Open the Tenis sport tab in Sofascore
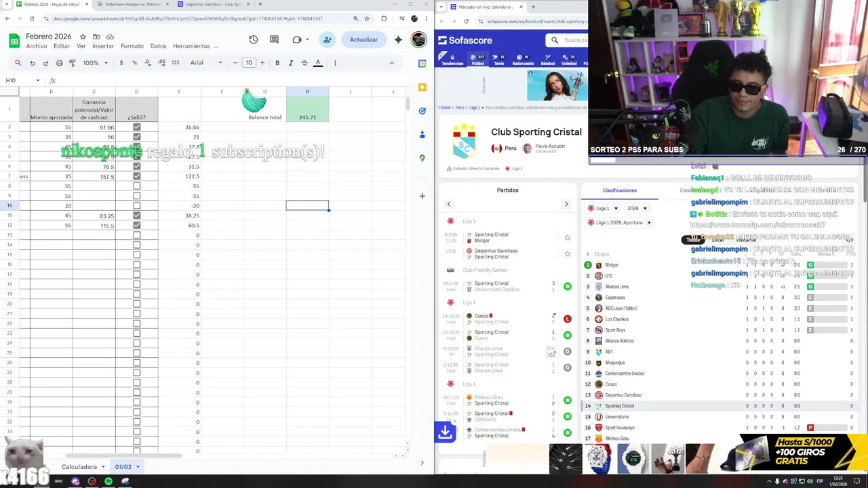Viewport: 868px width, 488px height. point(499,60)
